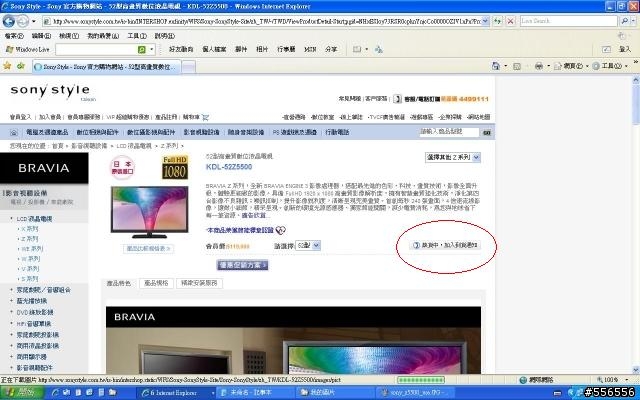The height and width of the screenshot is (400, 640).
Task: Click the Full HD 1080 badge
Action: pos(175,167)
